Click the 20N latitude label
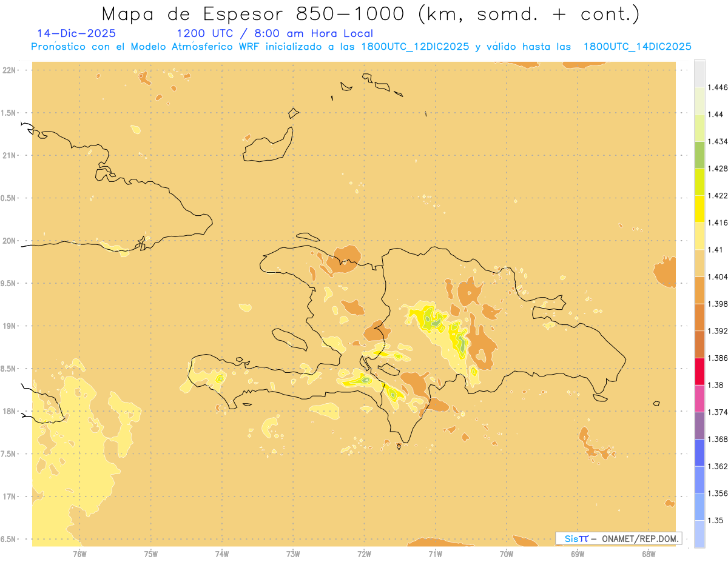This screenshot has height=562, width=728. [x=10, y=240]
